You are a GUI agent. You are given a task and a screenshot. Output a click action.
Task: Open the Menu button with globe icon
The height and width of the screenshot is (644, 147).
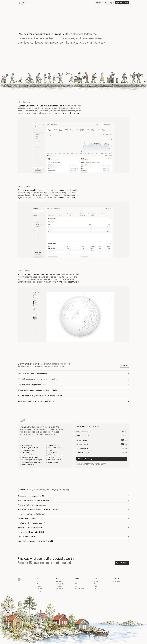pyautogui.click(x=22, y=3)
